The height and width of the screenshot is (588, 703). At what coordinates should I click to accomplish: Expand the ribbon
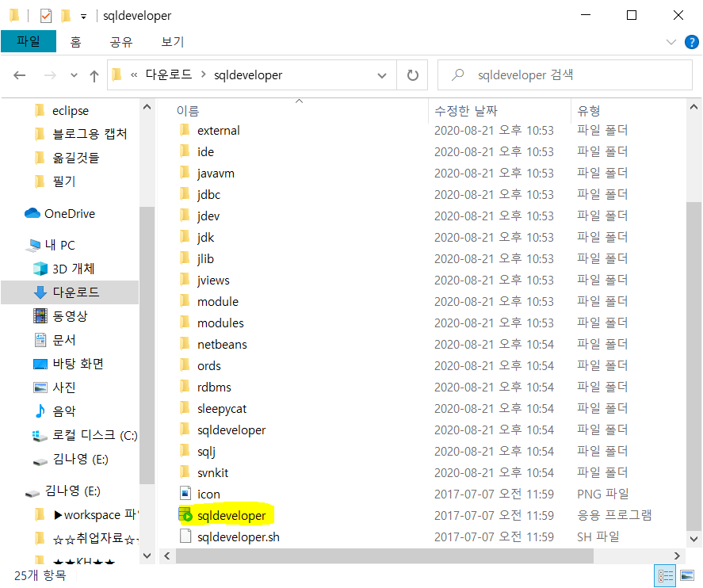[x=671, y=42]
